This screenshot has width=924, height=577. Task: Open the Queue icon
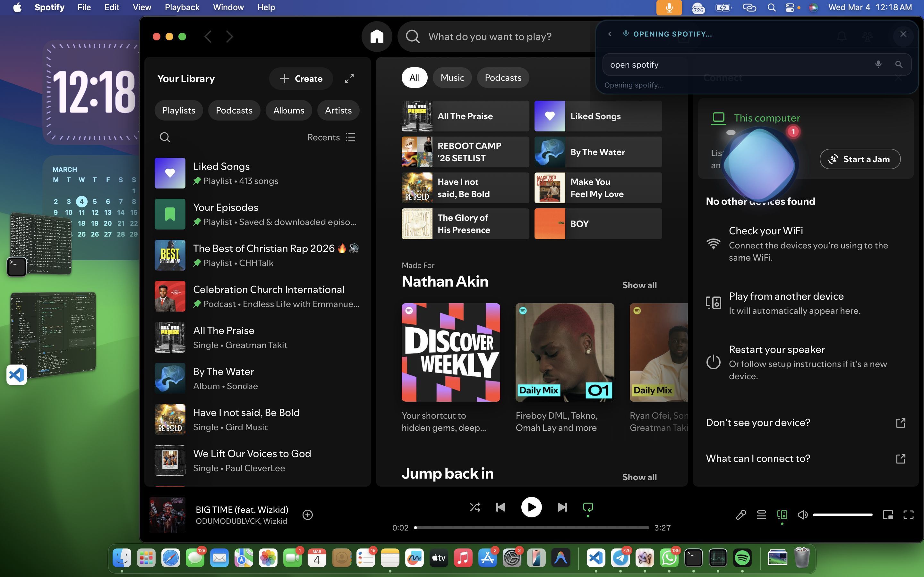coord(761,515)
